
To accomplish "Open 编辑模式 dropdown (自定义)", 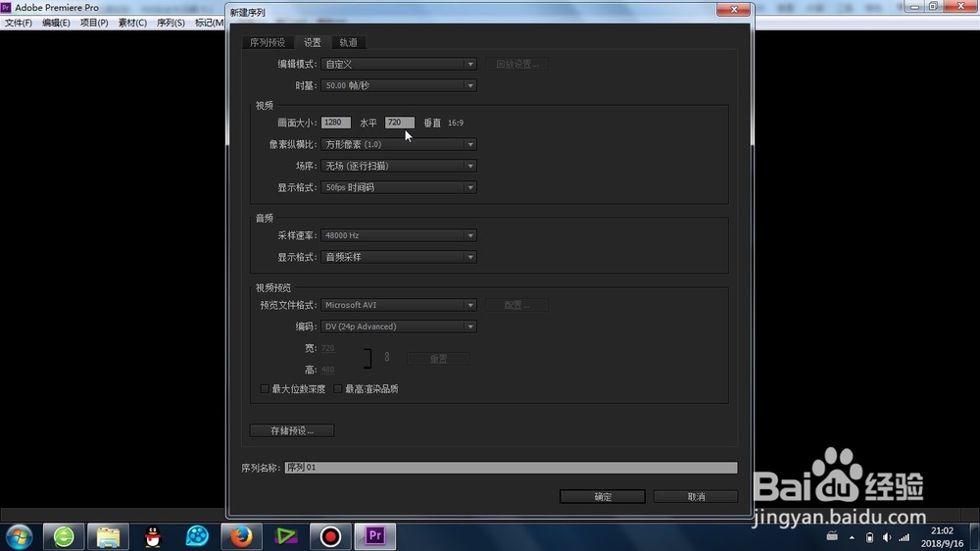I will (399, 64).
